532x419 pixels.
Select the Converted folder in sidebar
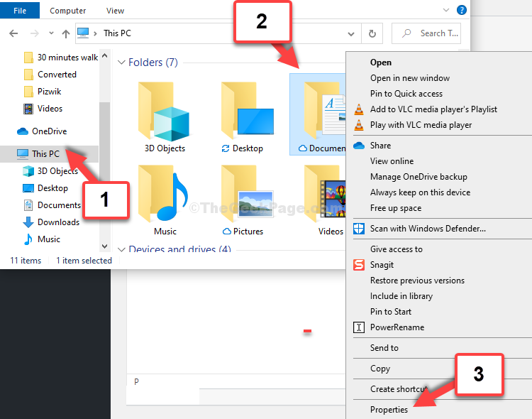(50, 75)
